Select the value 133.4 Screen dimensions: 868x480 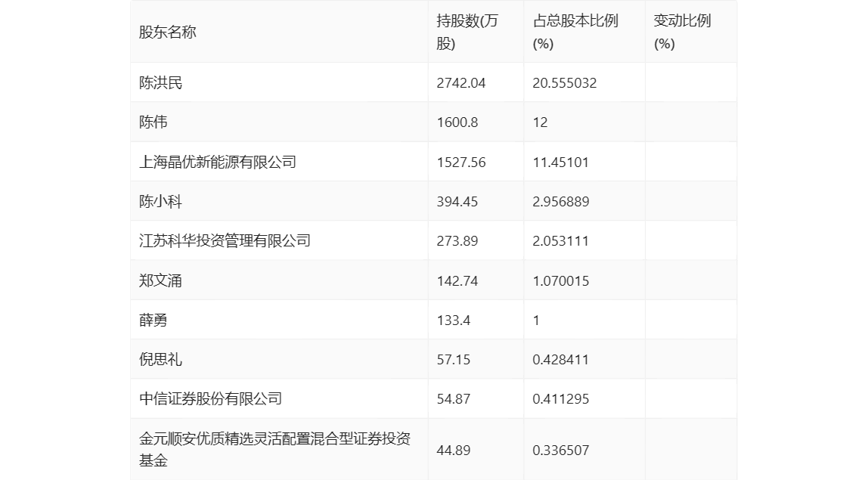[x=454, y=320]
